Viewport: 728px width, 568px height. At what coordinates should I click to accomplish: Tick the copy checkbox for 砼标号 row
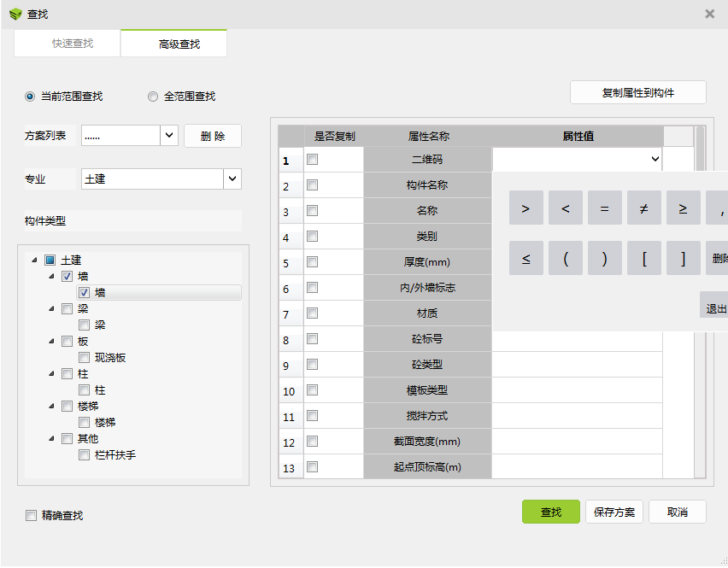click(x=313, y=339)
